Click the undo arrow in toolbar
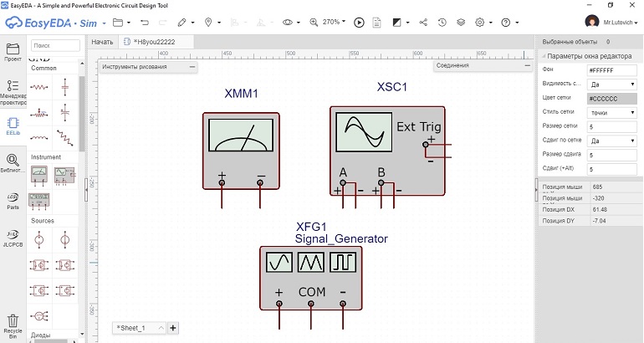644x343 pixels. [x=145, y=23]
